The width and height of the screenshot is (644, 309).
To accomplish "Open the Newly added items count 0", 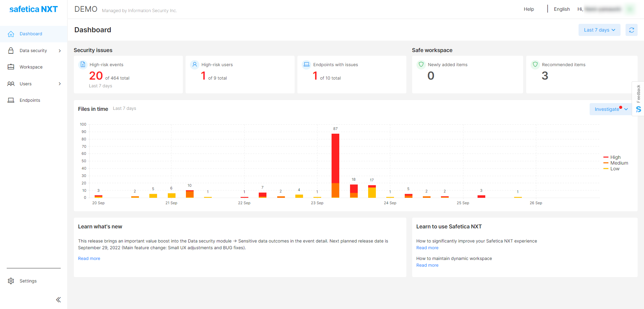I will (x=431, y=76).
